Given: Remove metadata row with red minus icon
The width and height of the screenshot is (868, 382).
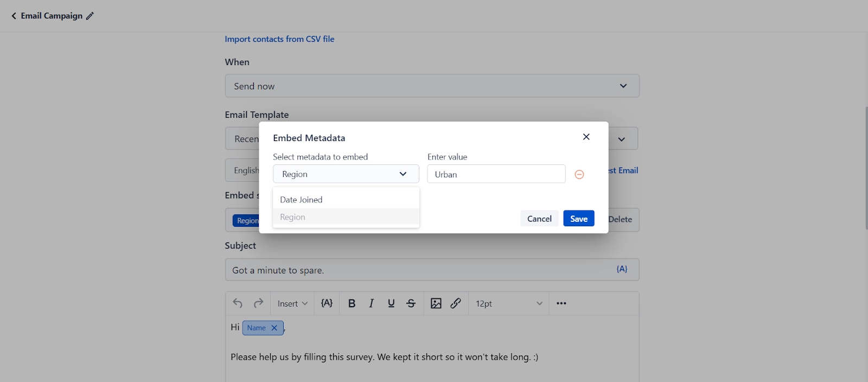Looking at the screenshot, I should click(579, 174).
